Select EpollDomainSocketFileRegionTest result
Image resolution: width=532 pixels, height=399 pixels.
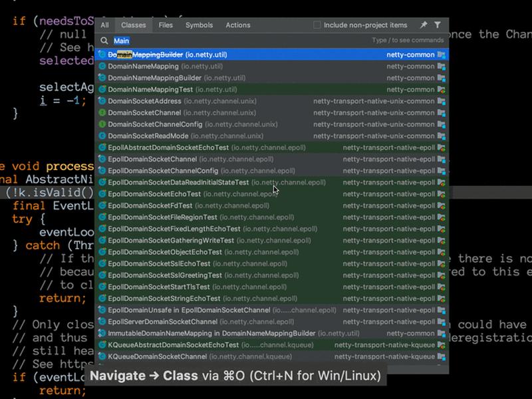point(271,217)
